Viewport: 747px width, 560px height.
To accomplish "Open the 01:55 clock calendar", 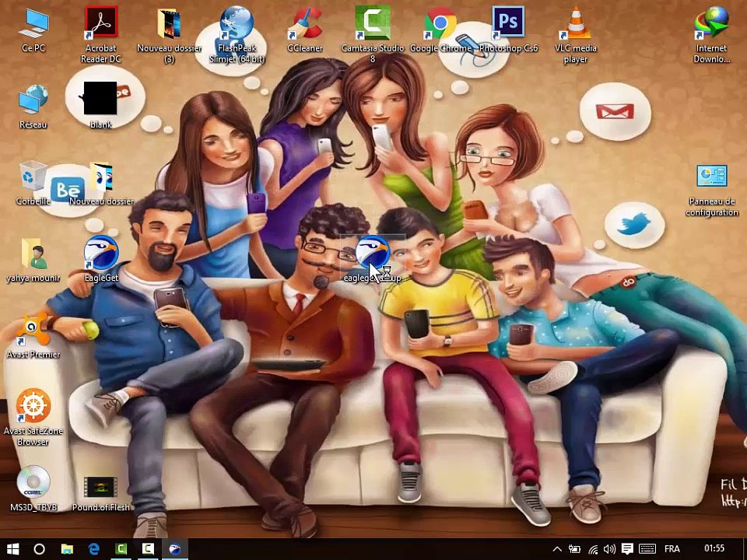I will click(714, 548).
